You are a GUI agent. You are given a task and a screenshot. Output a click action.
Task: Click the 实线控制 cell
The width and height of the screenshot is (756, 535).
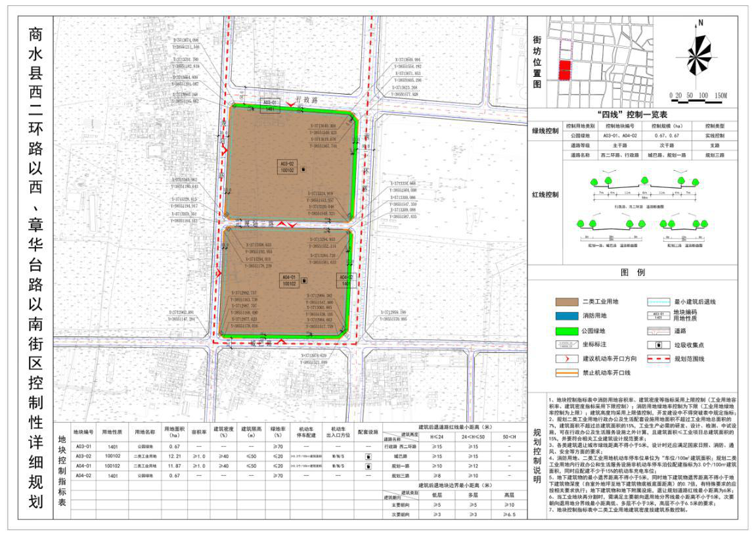pyautogui.click(x=715, y=135)
